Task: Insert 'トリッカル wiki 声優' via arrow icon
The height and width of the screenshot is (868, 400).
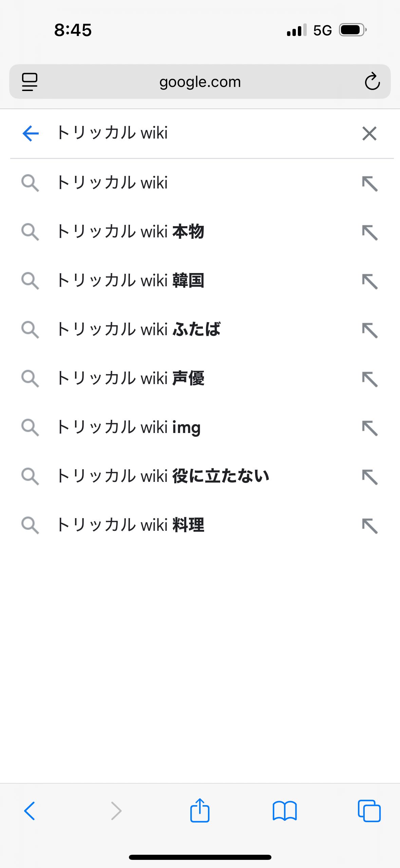Action: click(x=369, y=379)
